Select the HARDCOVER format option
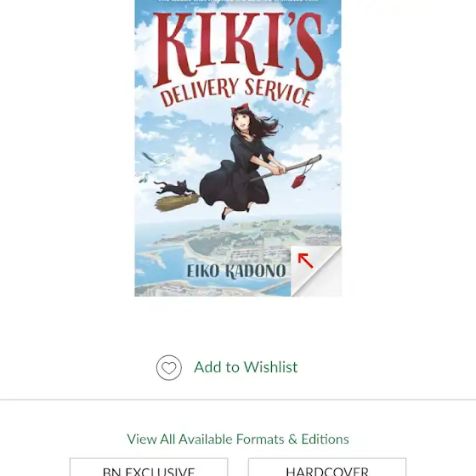 (x=327, y=467)
